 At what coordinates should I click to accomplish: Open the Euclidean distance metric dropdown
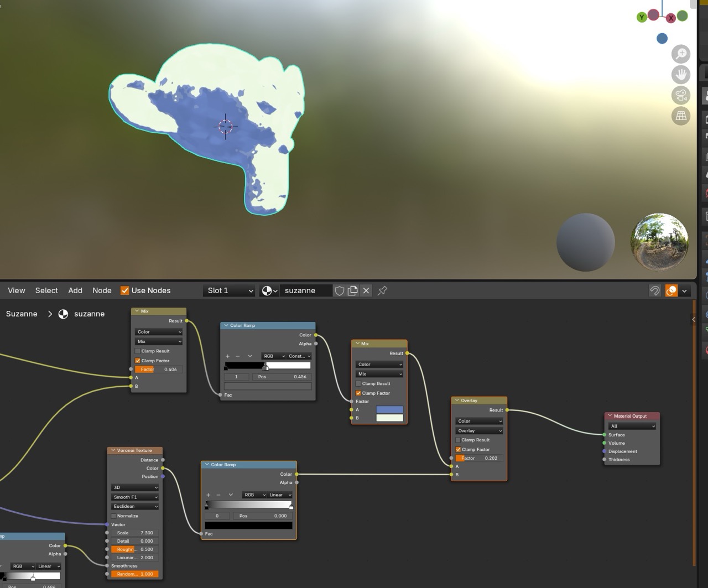click(x=135, y=507)
